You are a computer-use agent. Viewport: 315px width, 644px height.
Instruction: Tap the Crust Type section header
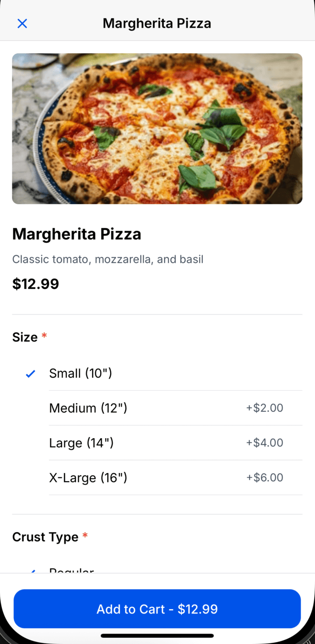(45, 537)
